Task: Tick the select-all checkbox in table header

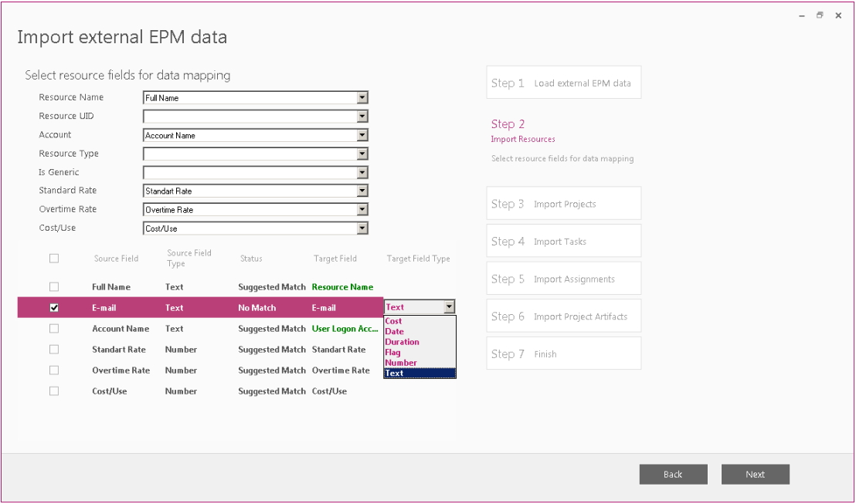Action: pos(54,259)
